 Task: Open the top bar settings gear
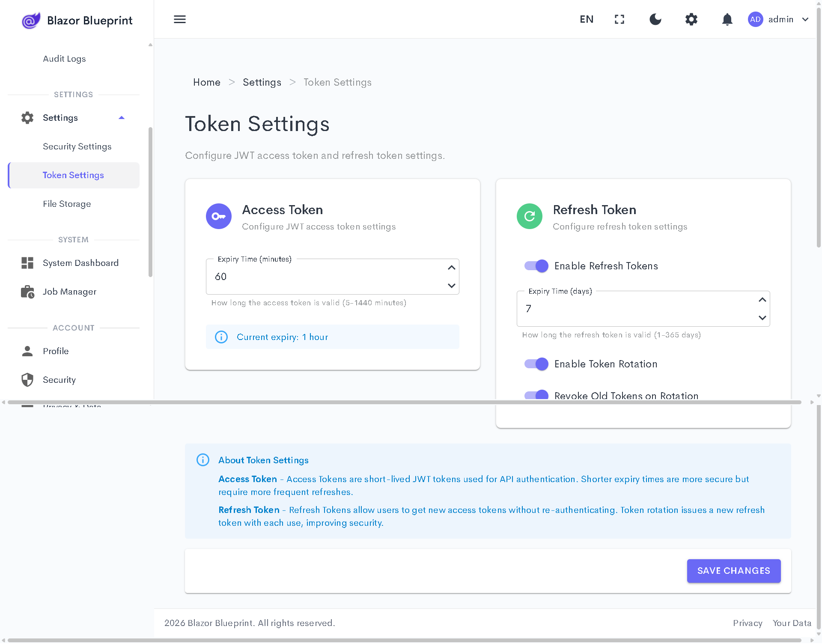[691, 19]
